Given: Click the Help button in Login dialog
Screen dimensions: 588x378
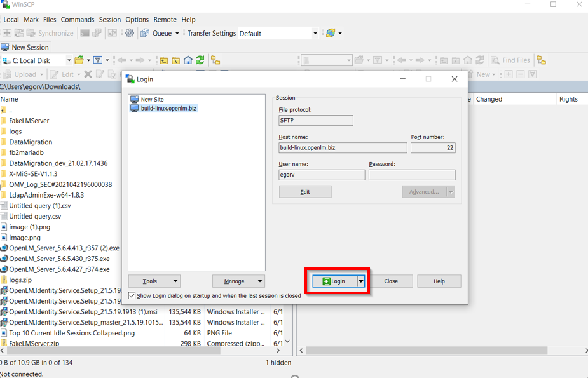Looking at the screenshot, I should click(x=439, y=281).
